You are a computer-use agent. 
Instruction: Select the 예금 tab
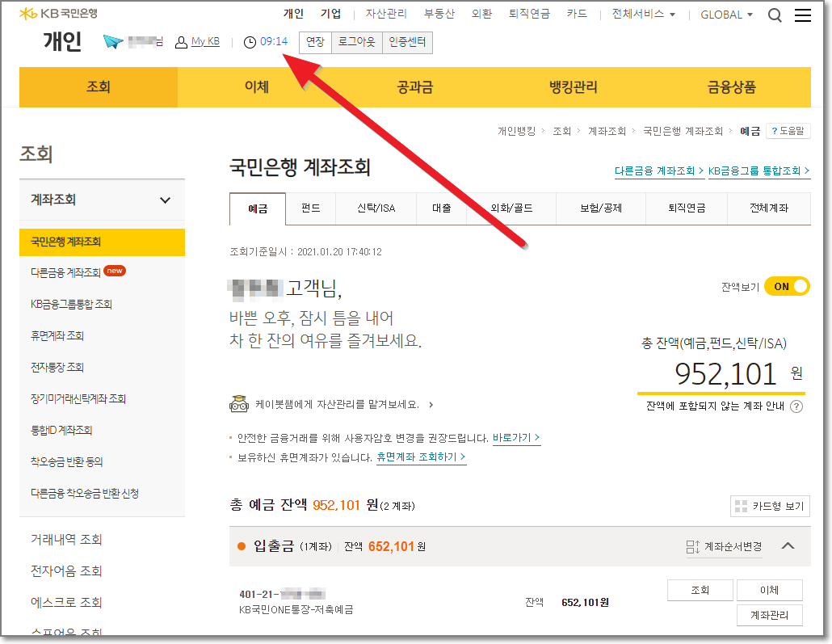click(x=258, y=208)
